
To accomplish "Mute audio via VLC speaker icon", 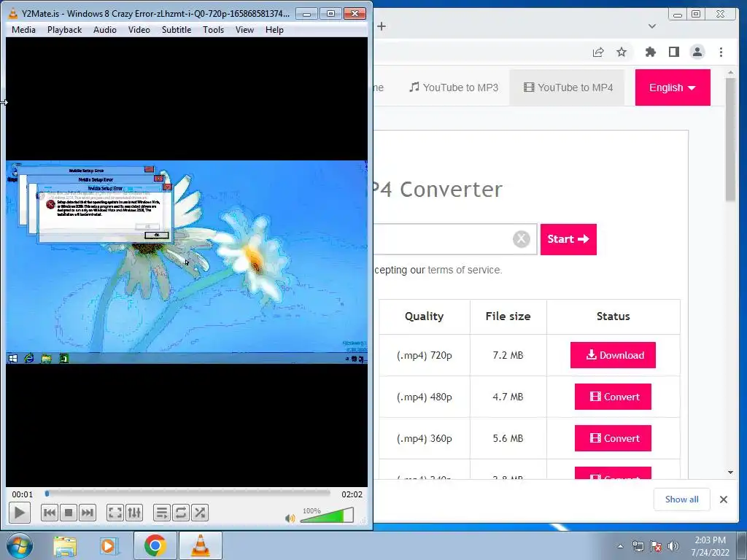I will 290,518.
